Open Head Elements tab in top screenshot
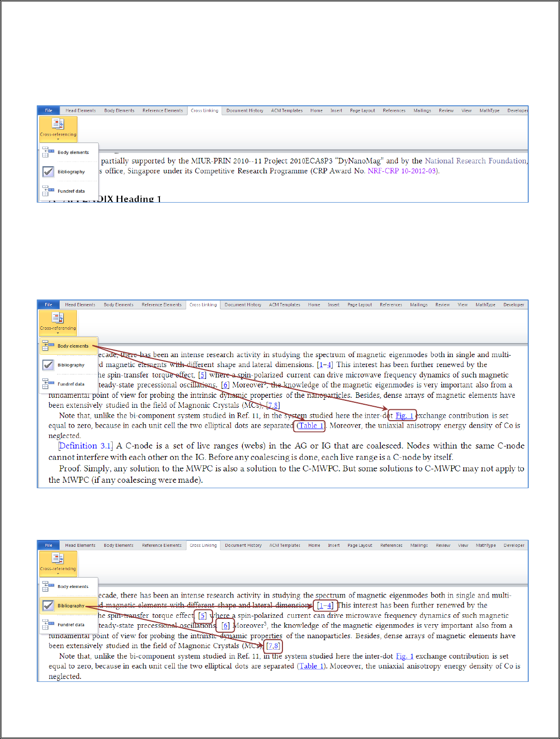Image resolution: width=560 pixels, height=739 pixels. 80,111
